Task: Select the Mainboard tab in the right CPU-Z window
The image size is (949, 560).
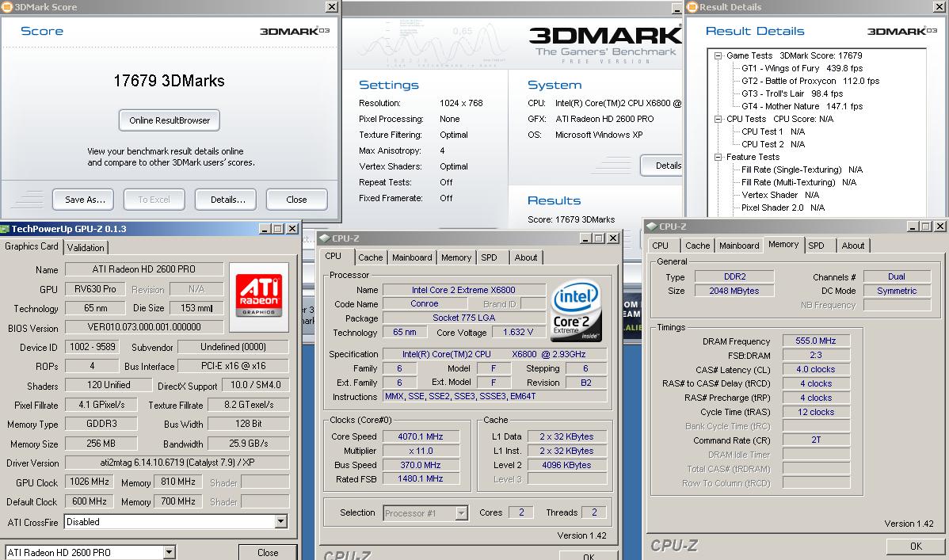Action: [739, 246]
